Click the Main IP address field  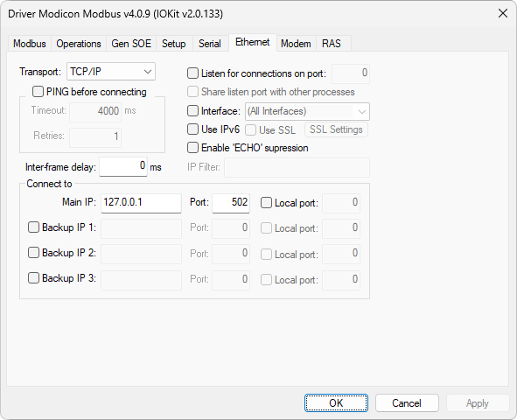coord(141,203)
